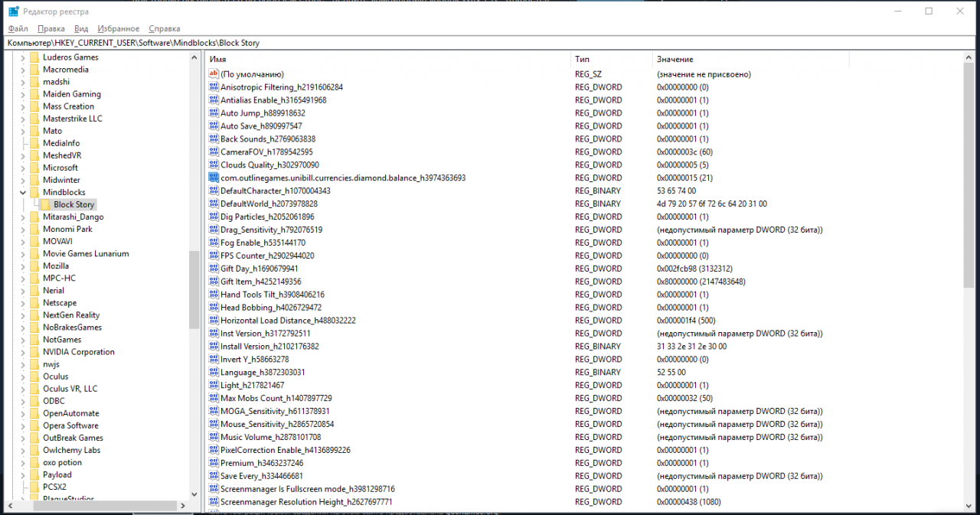The image size is (980, 515).
Task: Open the Справка menu
Action: coord(165,28)
